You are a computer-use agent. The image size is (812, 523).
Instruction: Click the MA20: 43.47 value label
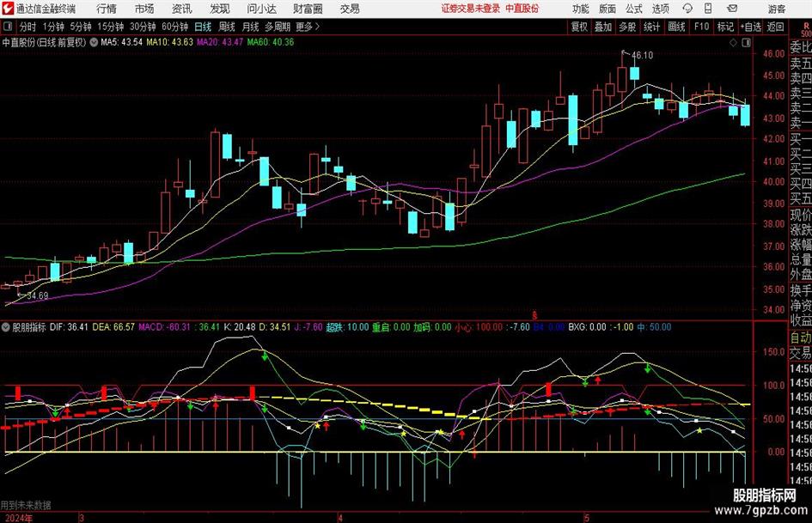point(220,42)
